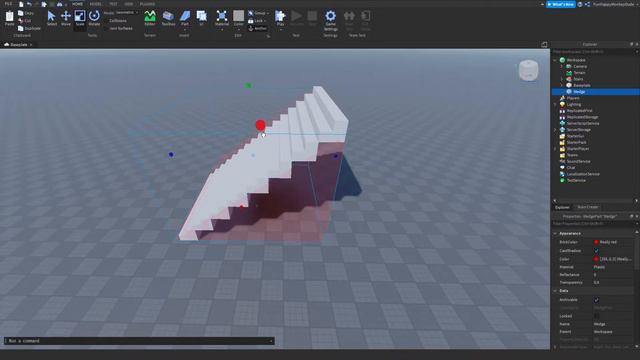Click the Undo arrow in the title bar

pyautogui.click(x=29, y=4)
